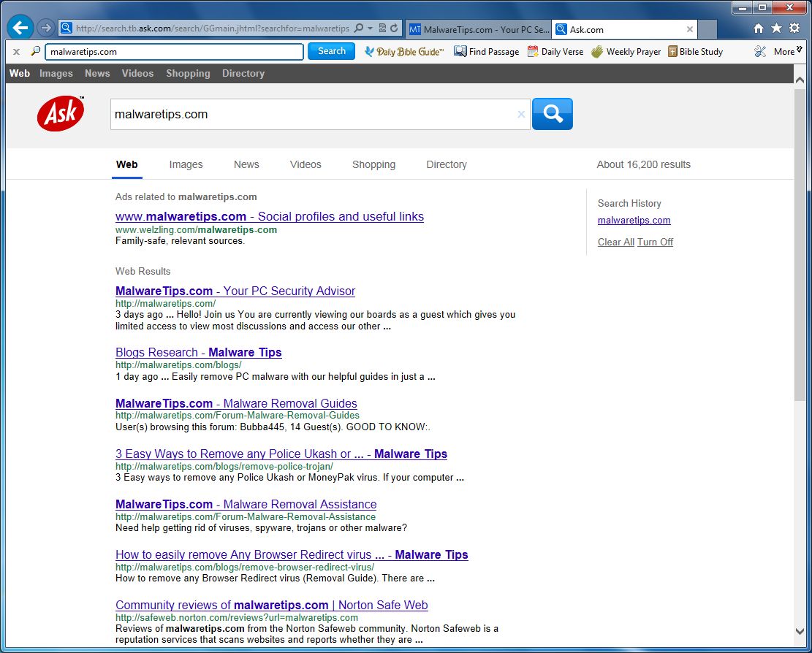Switch to MalwareTips.com browser tab
The image size is (812, 653).
pyautogui.click(x=479, y=29)
